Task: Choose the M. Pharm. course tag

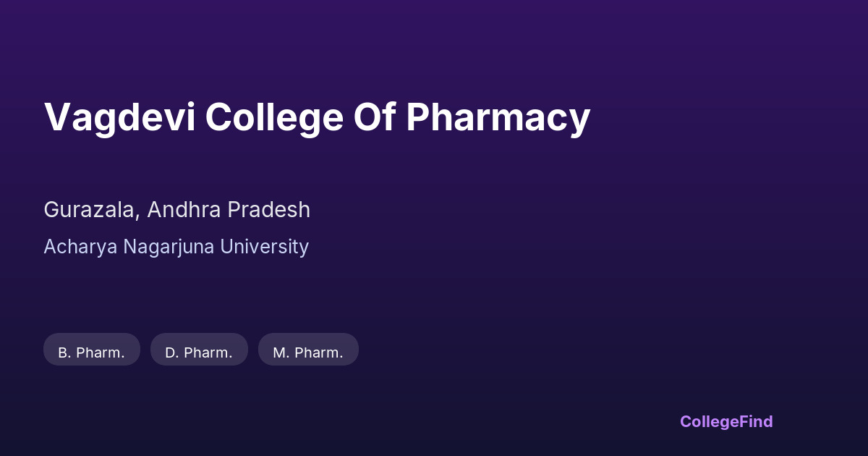Action: point(308,352)
